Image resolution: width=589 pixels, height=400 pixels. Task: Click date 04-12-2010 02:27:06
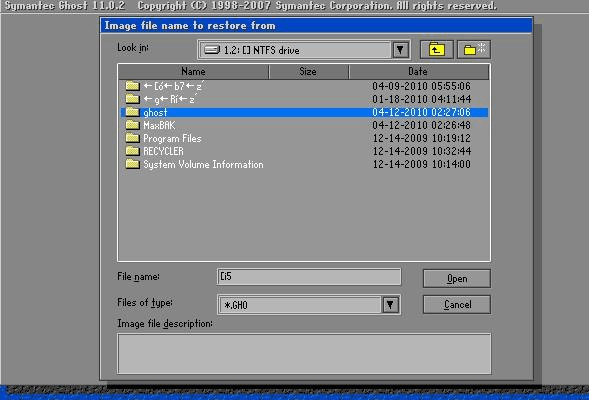click(421, 112)
